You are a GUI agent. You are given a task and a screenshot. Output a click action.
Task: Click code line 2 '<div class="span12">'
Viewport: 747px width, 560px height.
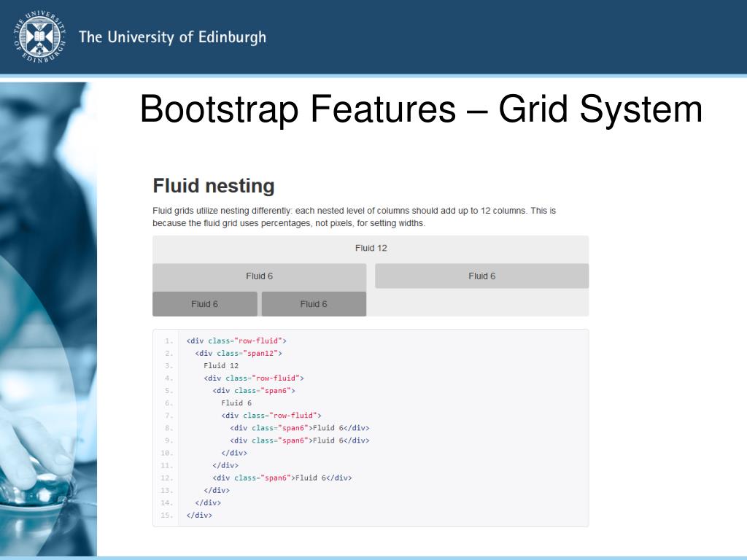pyautogui.click(x=239, y=354)
